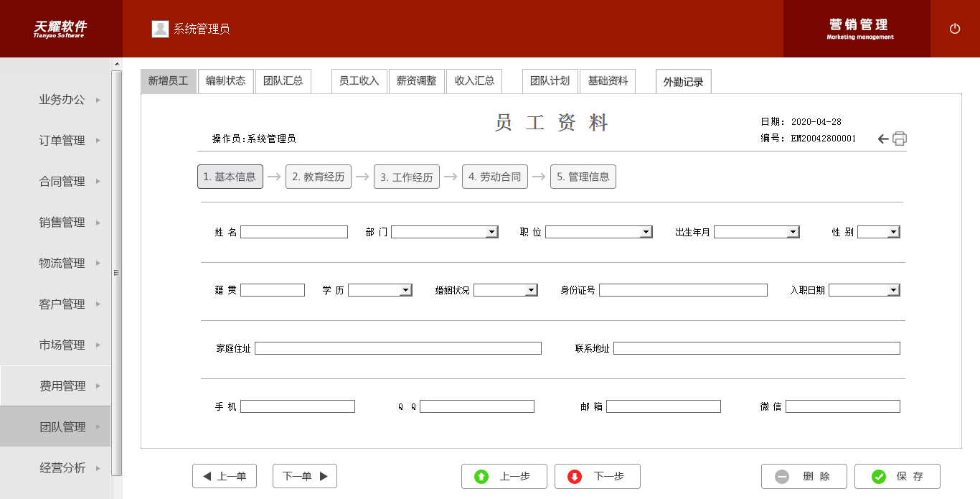The height and width of the screenshot is (499, 980).
Task: Click the sidebar vertical scrollbar thumb
Action: pyautogui.click(x=117, y=273)
